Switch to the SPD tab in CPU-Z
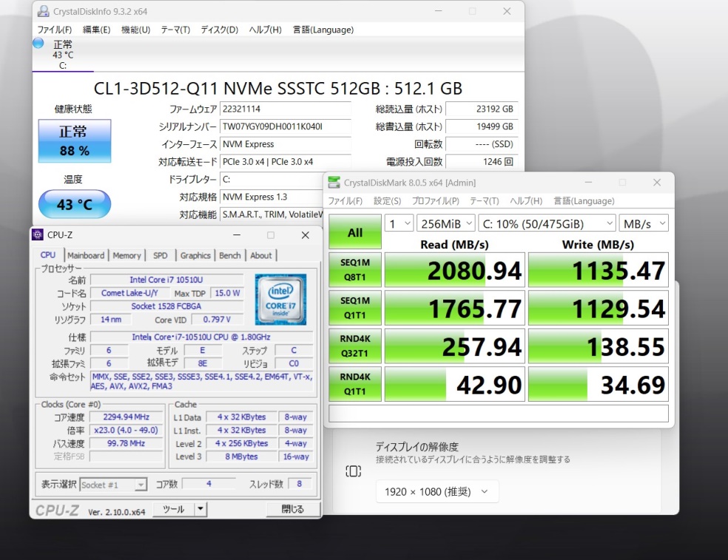This screenshot has width=728, height=560. (x=161, y=255)
